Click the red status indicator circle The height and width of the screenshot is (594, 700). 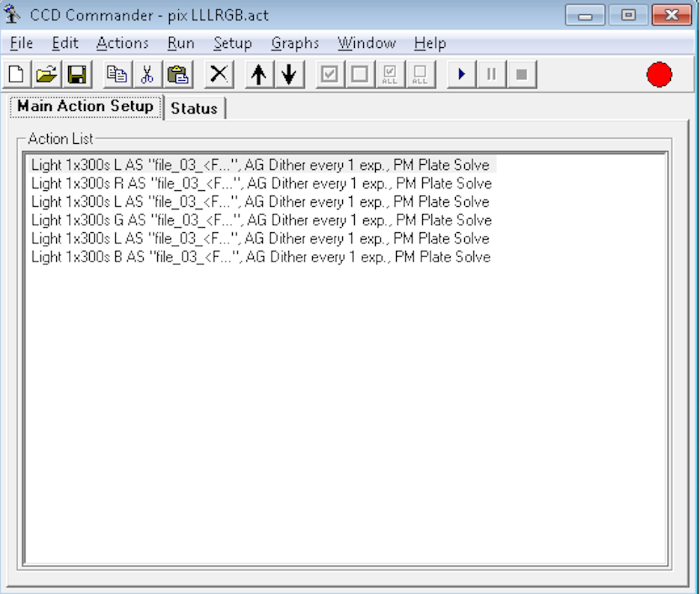tap(659, 74)
